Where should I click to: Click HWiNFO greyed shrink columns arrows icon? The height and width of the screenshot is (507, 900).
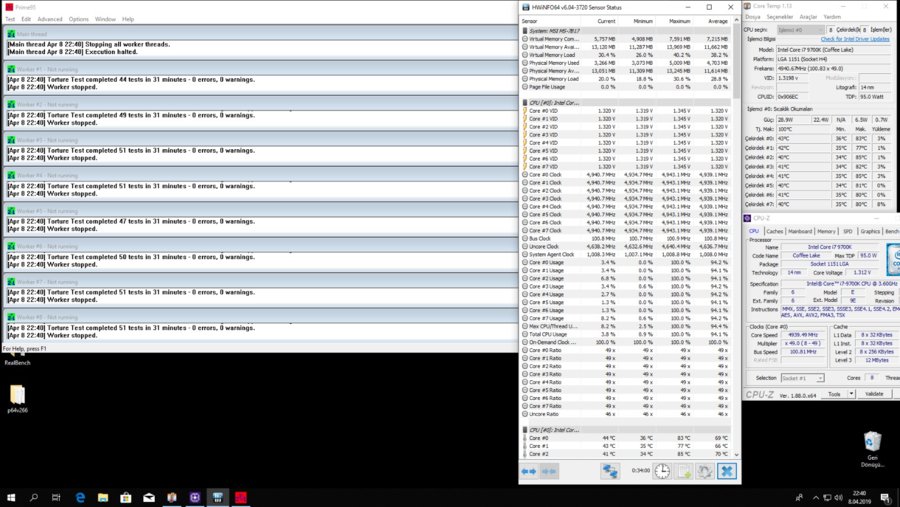pos(549,471)
